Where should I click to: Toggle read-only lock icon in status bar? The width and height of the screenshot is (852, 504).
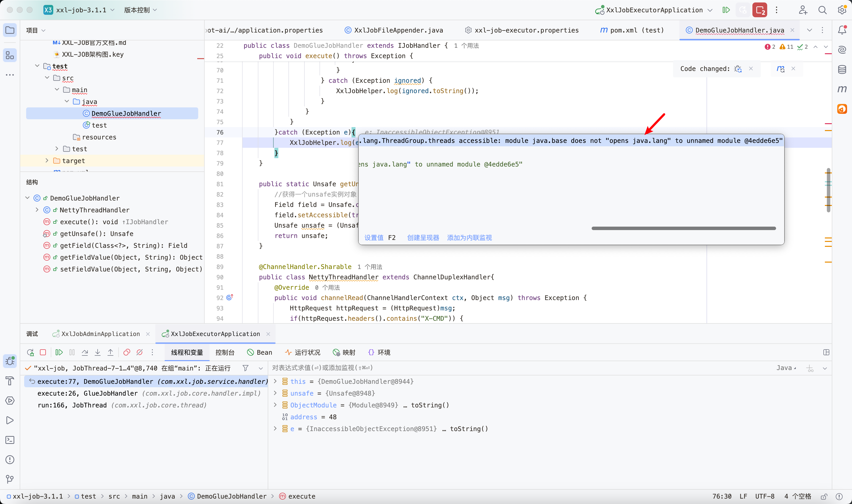click(x=824, y=496)
